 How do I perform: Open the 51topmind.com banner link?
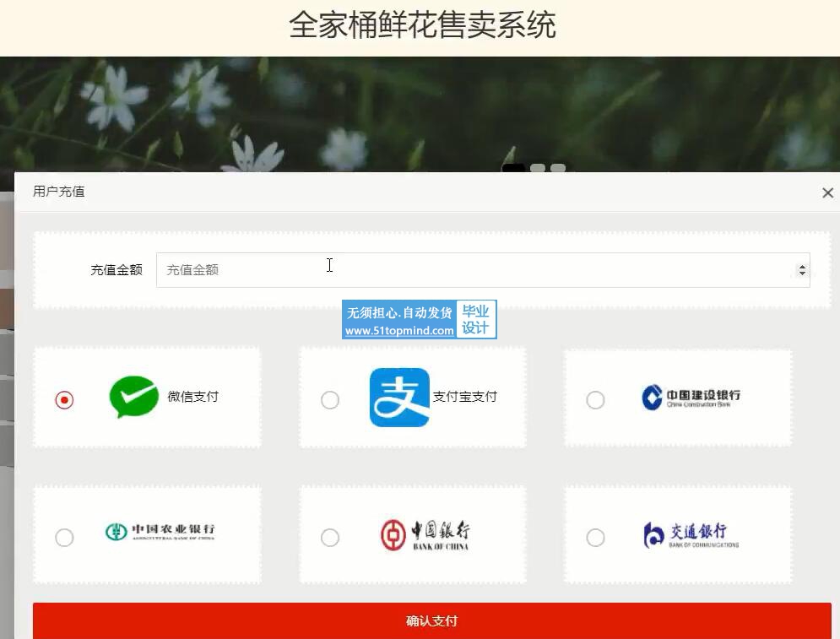[419, 320]
